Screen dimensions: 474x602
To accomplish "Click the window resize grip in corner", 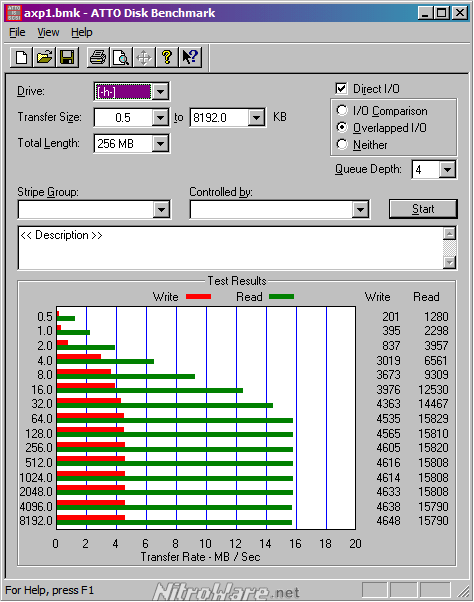I will (x=464, y=591).
